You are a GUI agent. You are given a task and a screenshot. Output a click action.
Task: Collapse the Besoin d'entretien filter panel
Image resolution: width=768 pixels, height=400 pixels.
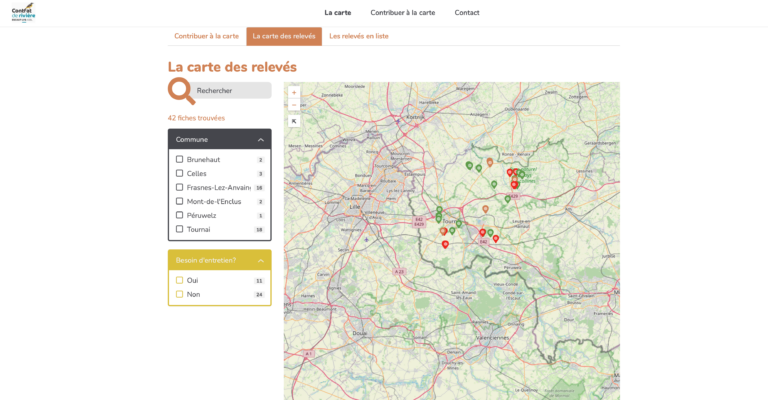tap(261, 261)
